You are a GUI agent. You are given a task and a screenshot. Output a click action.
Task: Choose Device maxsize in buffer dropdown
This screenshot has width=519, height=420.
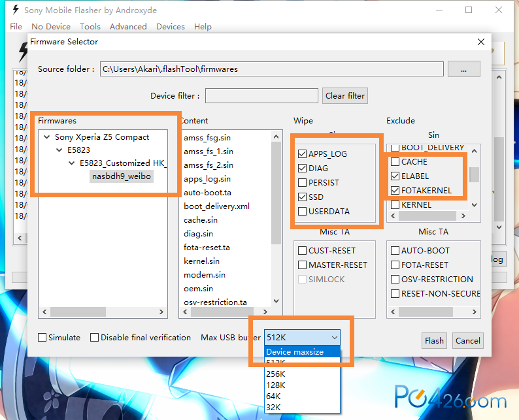click(x=302, y=351)
